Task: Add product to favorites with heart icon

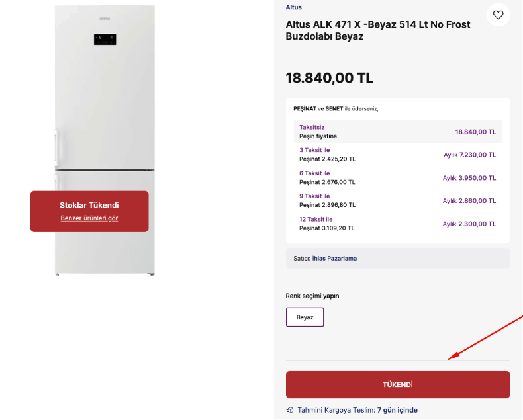Action: (499, 15)
